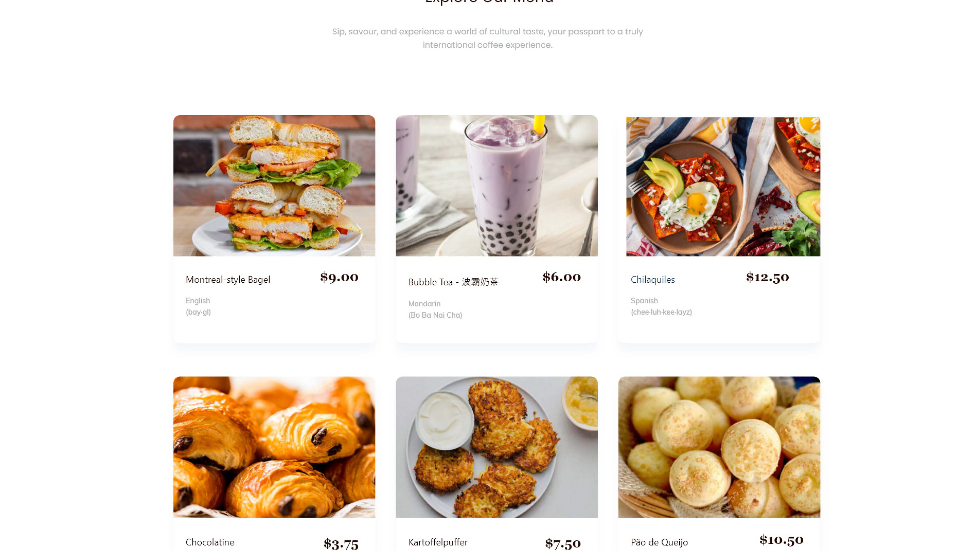The height and width of the screenshot is (551, 980).
Task: Click the $6.00 bubble tea price
Action: coord(561,277)
